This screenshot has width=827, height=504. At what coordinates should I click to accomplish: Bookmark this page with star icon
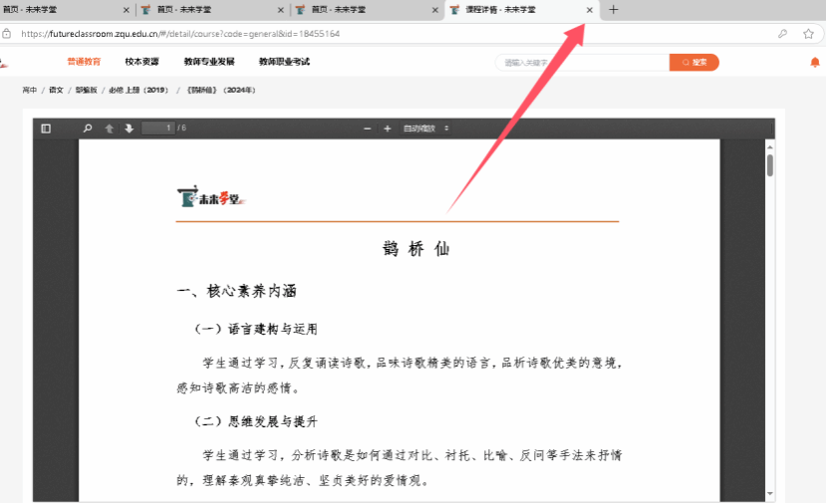808,33
